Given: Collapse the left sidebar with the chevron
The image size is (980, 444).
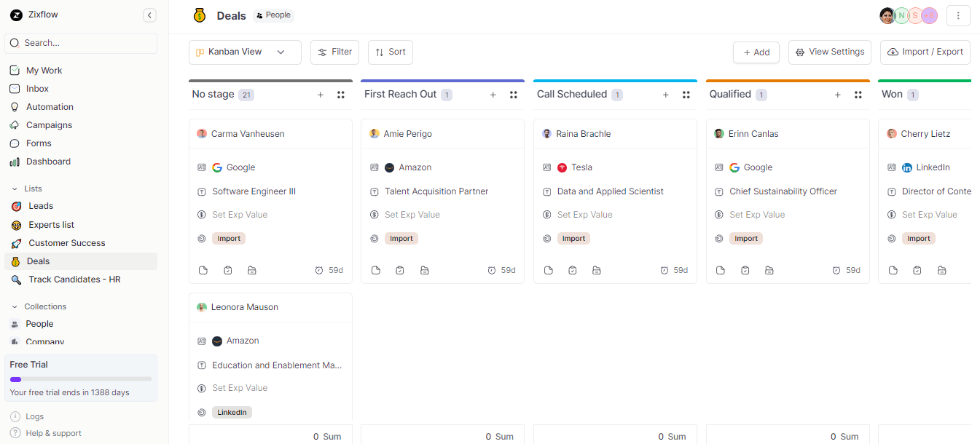Looking at the screenshot, I should 149,15.
